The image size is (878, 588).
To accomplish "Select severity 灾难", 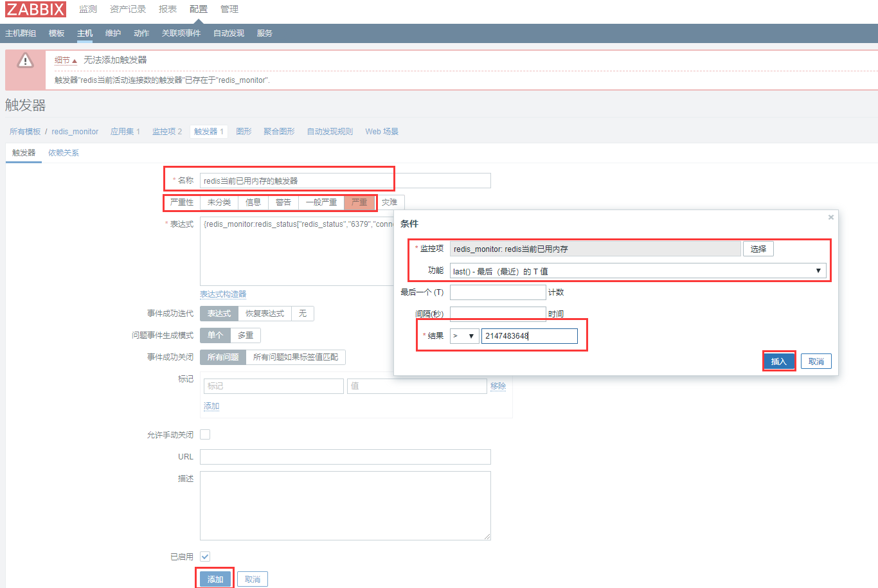I will click(x=390, y=202).
